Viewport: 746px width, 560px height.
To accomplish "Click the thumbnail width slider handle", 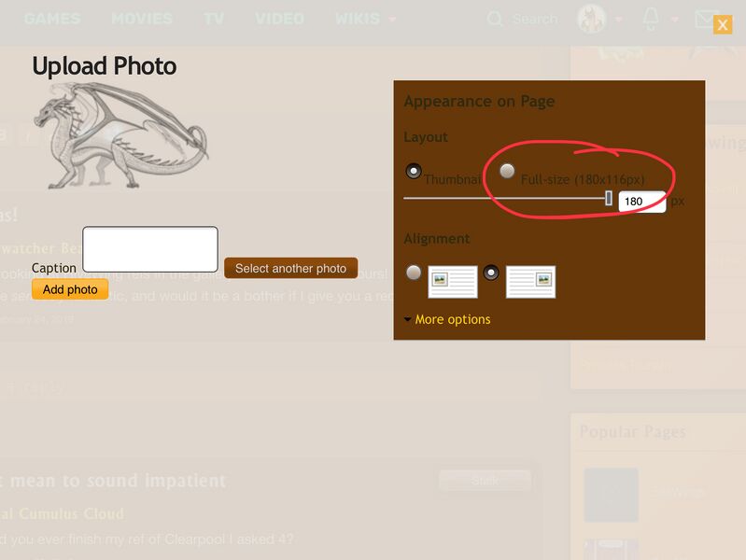I will point(609,198).
